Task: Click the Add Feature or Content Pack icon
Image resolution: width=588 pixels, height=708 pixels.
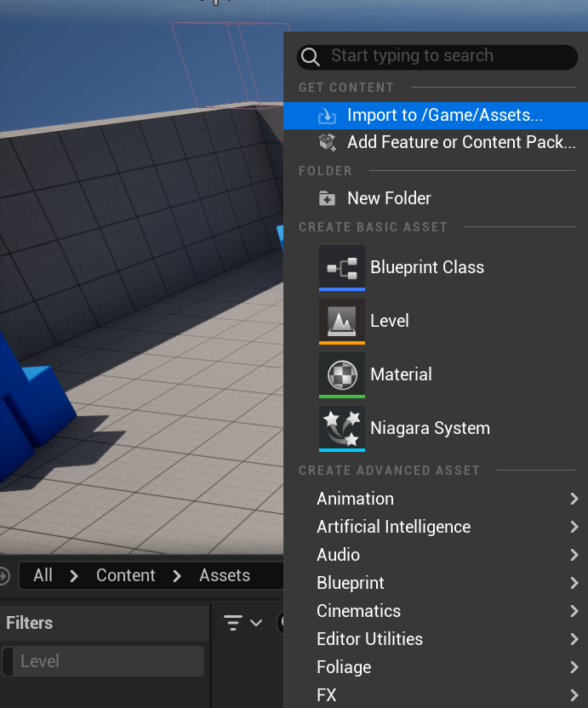Action: (327, 142)
